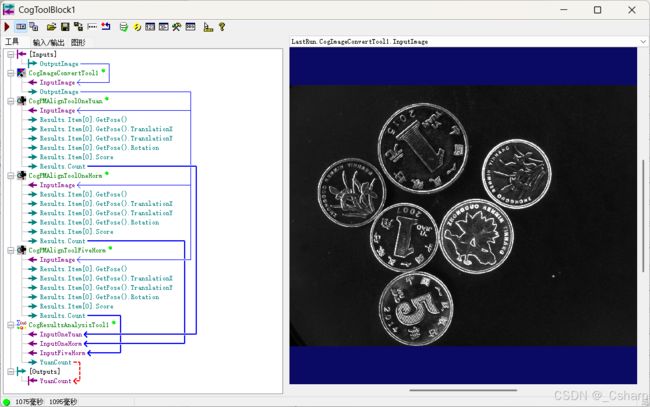Collapse the CogPMAlignToolOneYuan node

click(x=11, y=101)
